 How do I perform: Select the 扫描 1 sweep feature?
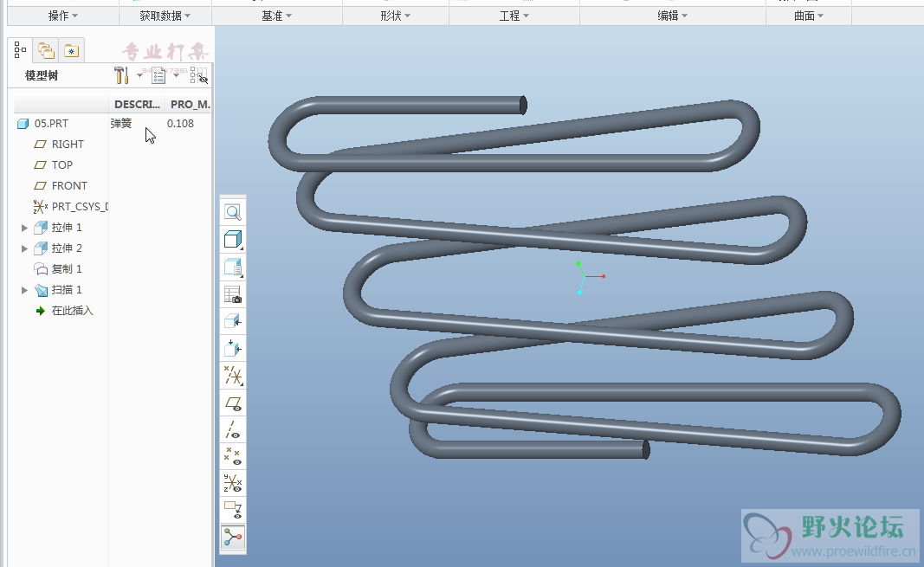67,290
